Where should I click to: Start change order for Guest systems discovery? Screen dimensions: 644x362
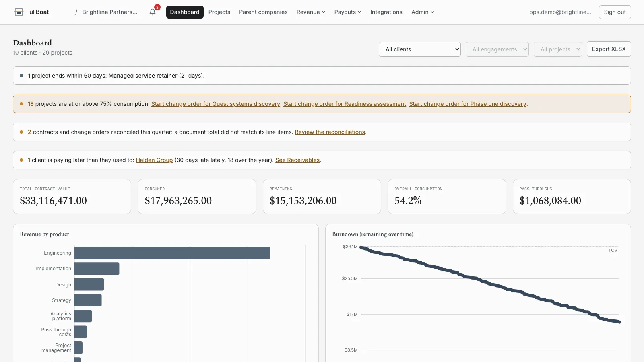(216, 104)
